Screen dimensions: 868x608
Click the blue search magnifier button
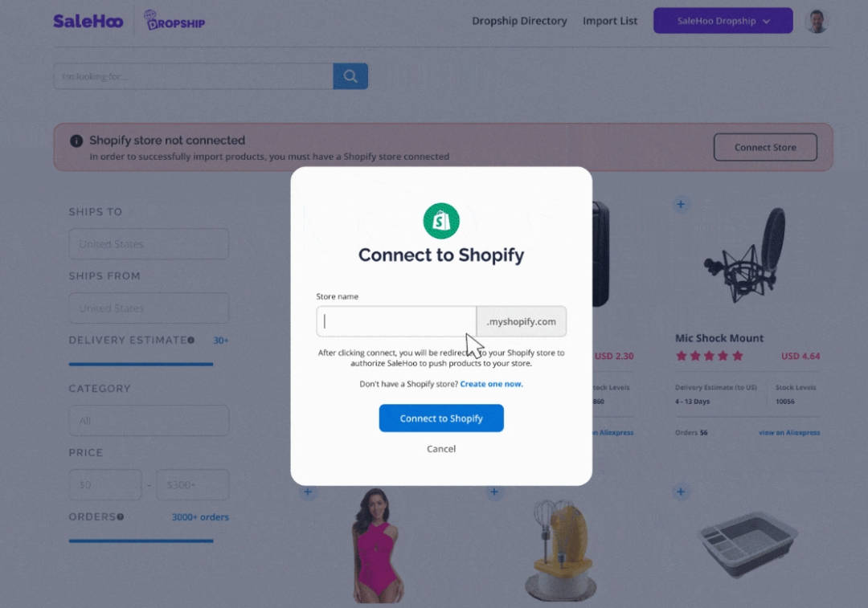click(350, 75)
